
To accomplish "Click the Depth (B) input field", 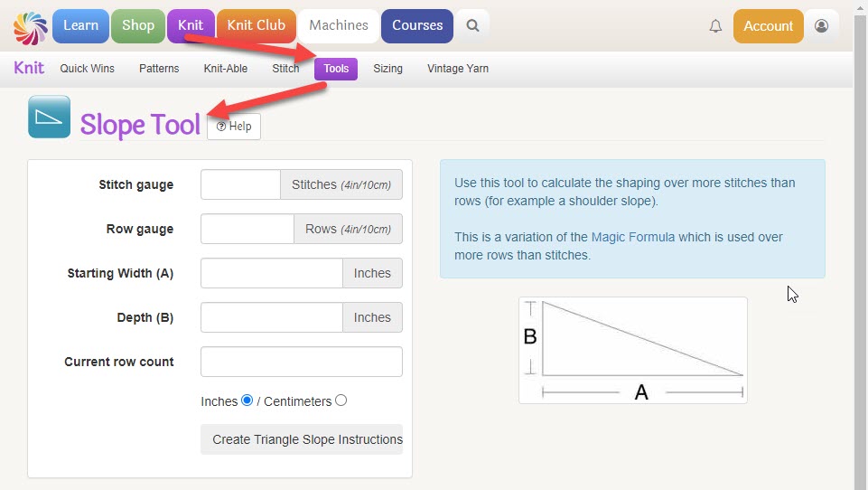I will 272,317.
